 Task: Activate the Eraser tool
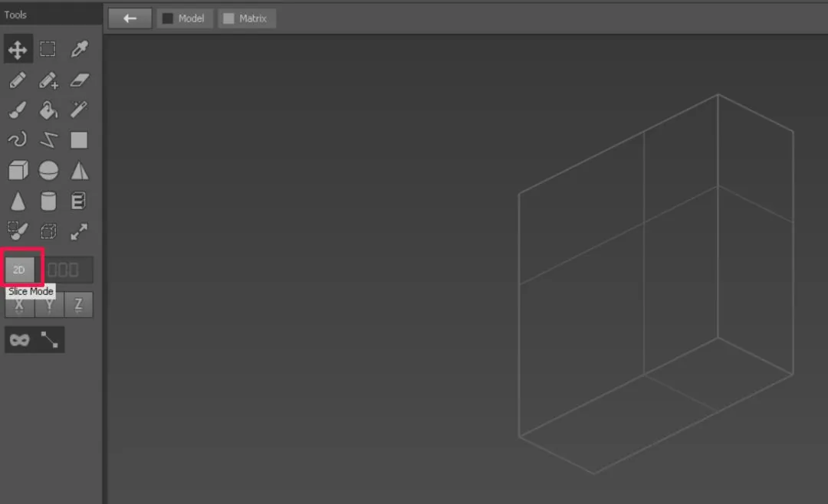79,80
